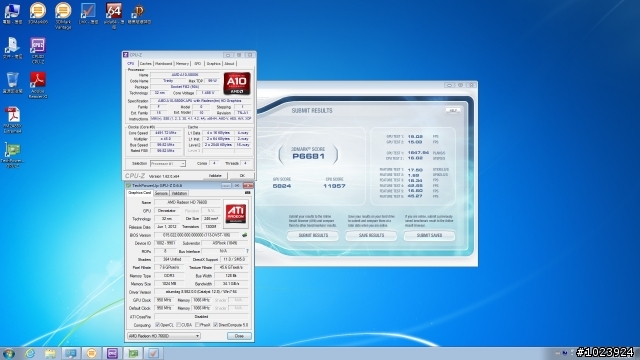Click the GPU-Z title bar icon
This screenshot has width=640, height=360.
[x=129, y=186]
